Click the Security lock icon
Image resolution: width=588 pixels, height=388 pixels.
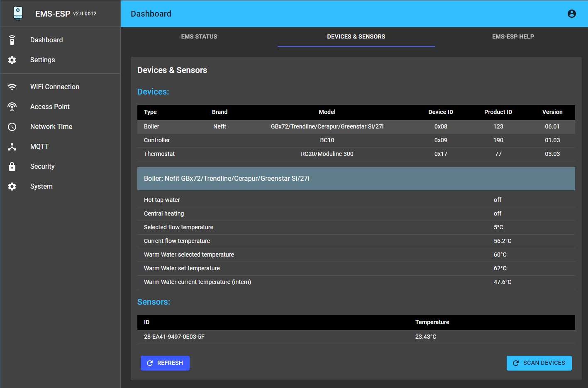pos(12,167)
